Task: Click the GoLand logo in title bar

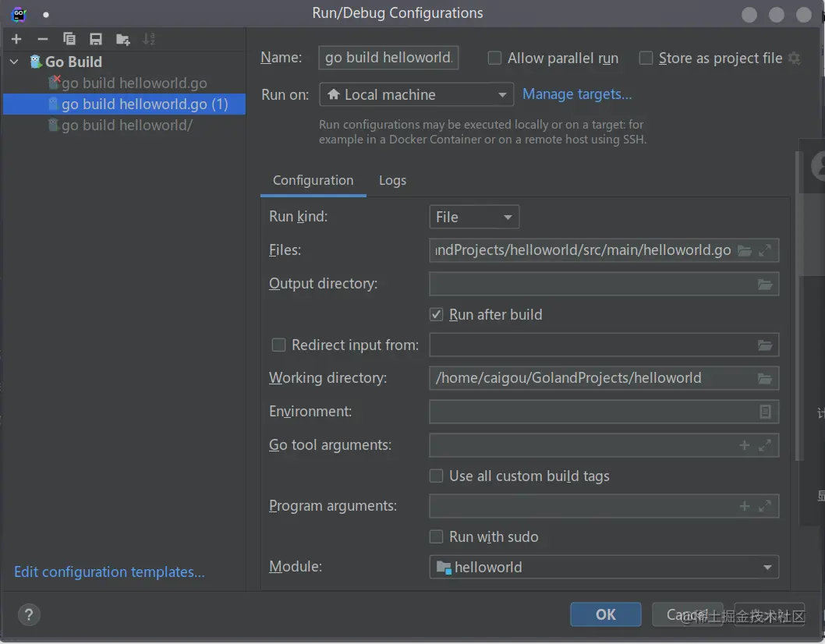Action: coord(19,14)
